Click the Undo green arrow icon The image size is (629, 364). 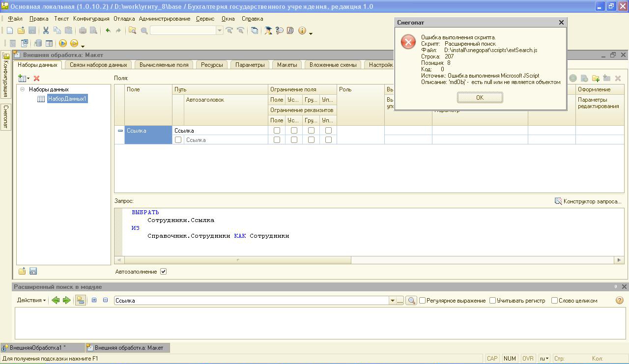[x=108, y=30]
